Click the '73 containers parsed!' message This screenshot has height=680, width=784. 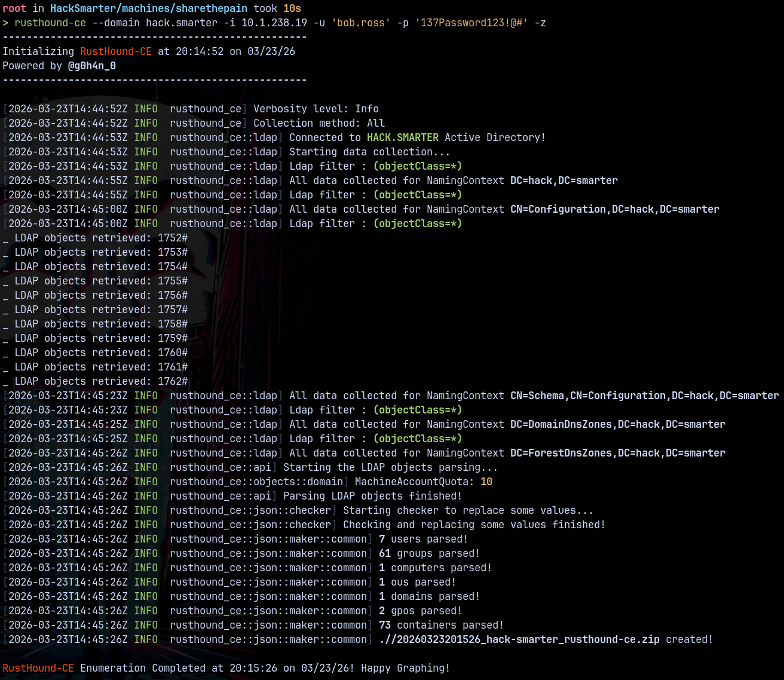coord(441,625)
